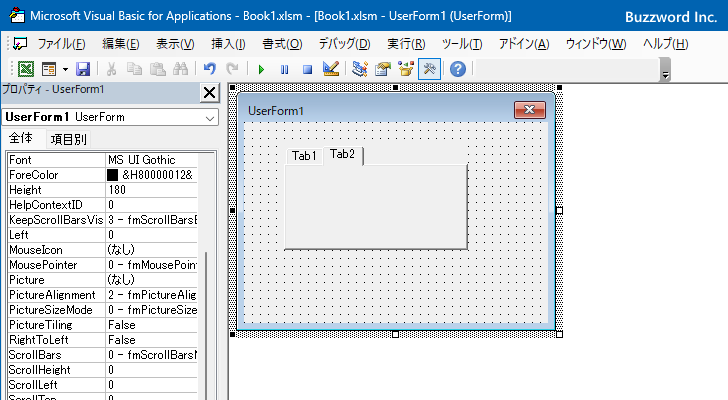Click the Redo arrow icon

[232, 69]
